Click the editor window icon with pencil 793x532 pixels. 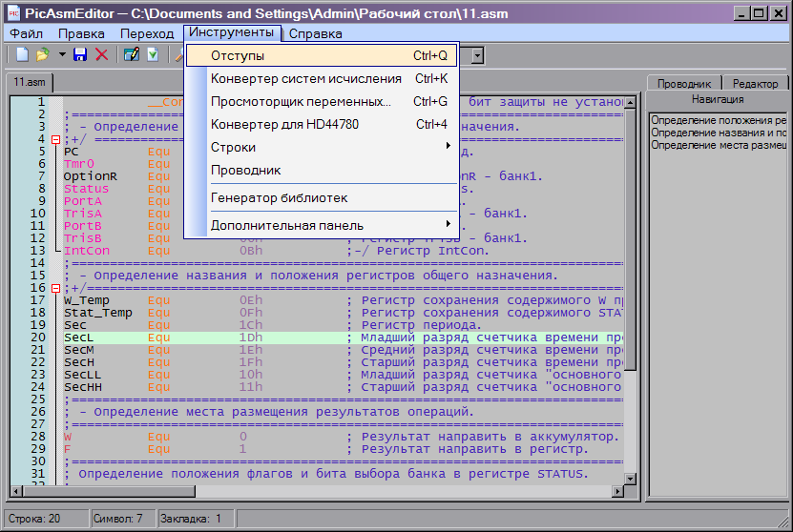(x=132, y=54)
